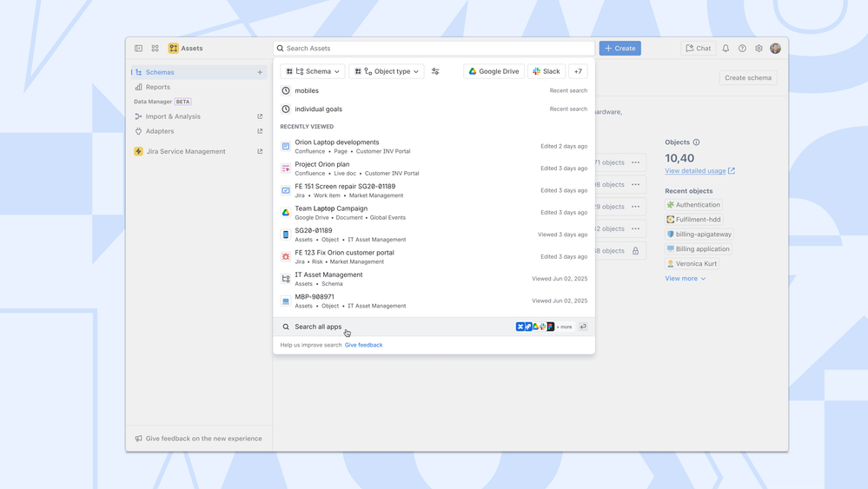This screenshot has height=489, width=868.
Task: Click the app icons next to Search all apps
Action: click(x=535, y=327)
